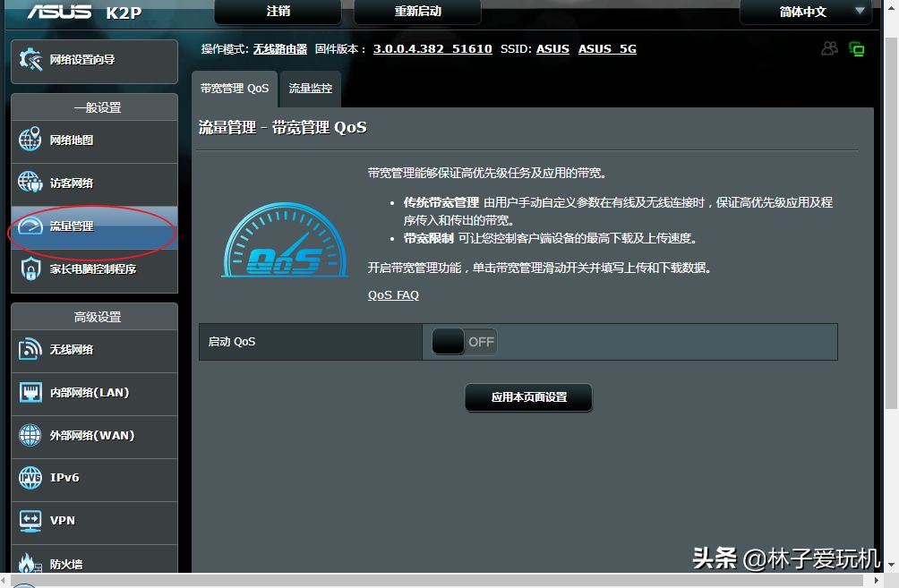Viewport: 899px width, 588px height.
Task: Open 防火墙 in the sidebar
Action: 94,559
